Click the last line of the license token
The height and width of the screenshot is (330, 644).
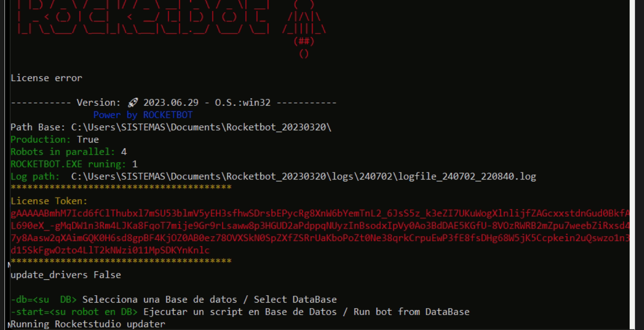click(x=110, y=250)
